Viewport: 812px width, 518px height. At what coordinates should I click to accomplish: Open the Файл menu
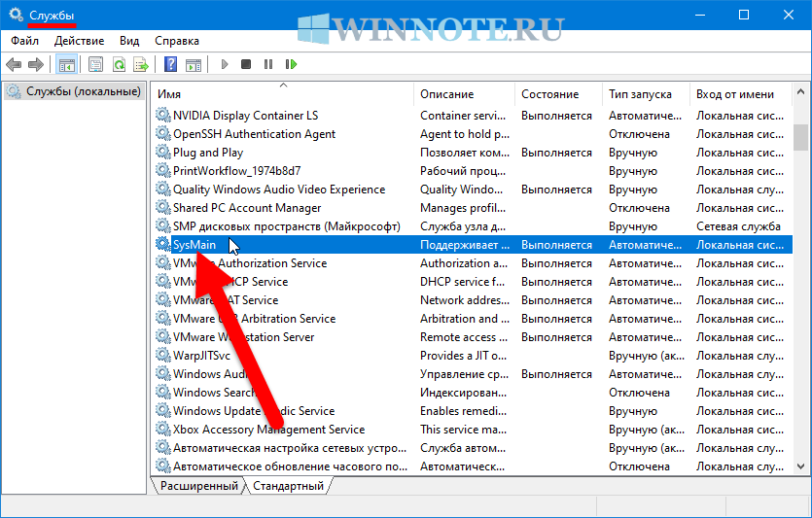25,41
